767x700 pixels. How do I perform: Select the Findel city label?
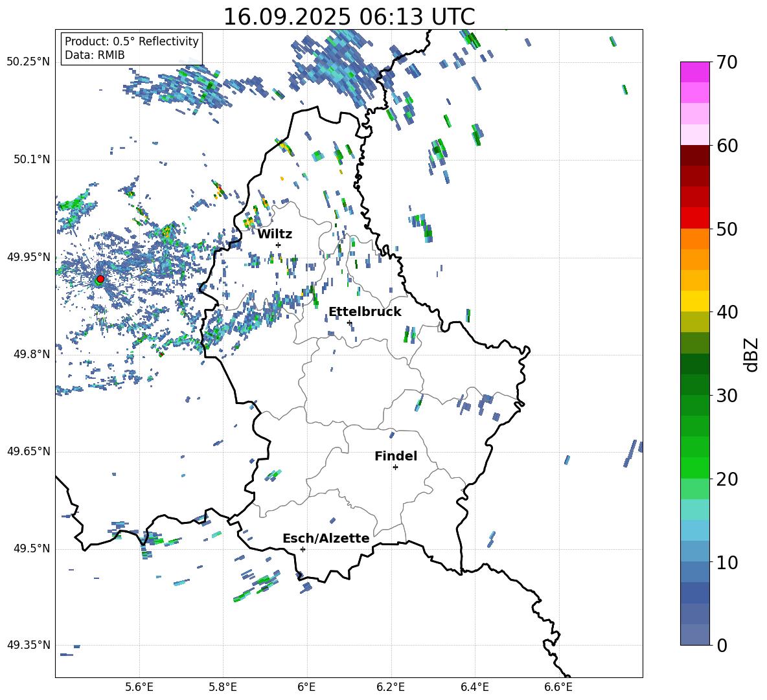pyautogui.click(x=396, y=456)
